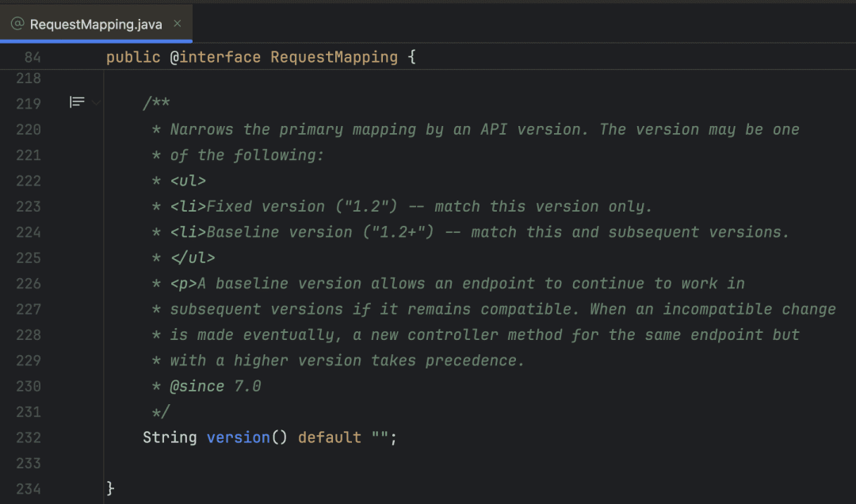Image resolution: width=856 pixels, height=504 pixels.
Task: Click line number 84 in the gutter
Action: (32, 57)
